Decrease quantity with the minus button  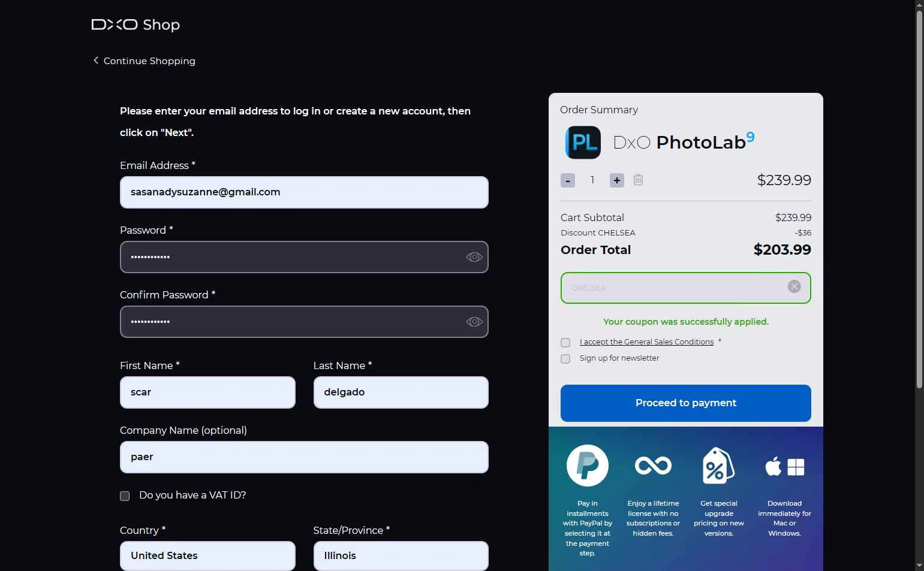click(x=568, y=180)
